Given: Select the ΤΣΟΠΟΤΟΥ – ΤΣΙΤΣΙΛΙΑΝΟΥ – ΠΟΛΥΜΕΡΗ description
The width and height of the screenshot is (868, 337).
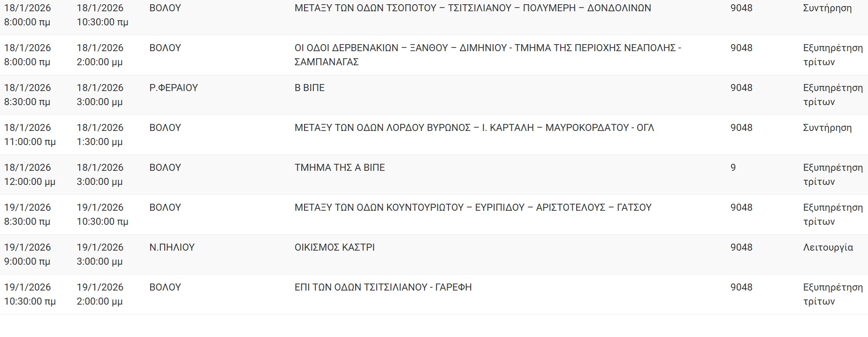Looking at the screenshot, I should point(472,8).
